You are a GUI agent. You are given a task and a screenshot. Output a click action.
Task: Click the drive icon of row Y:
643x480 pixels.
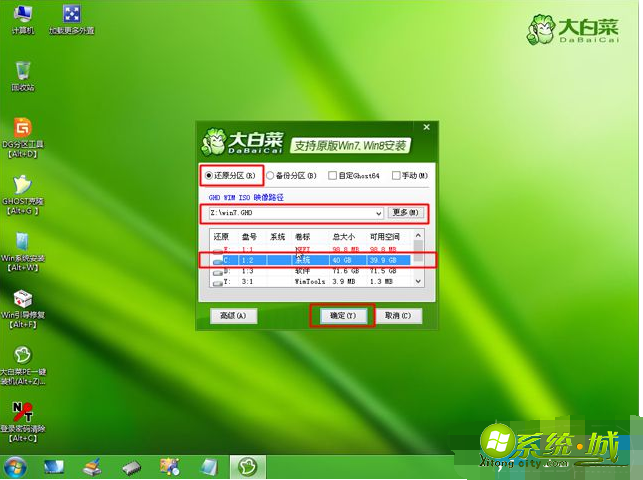218,282
